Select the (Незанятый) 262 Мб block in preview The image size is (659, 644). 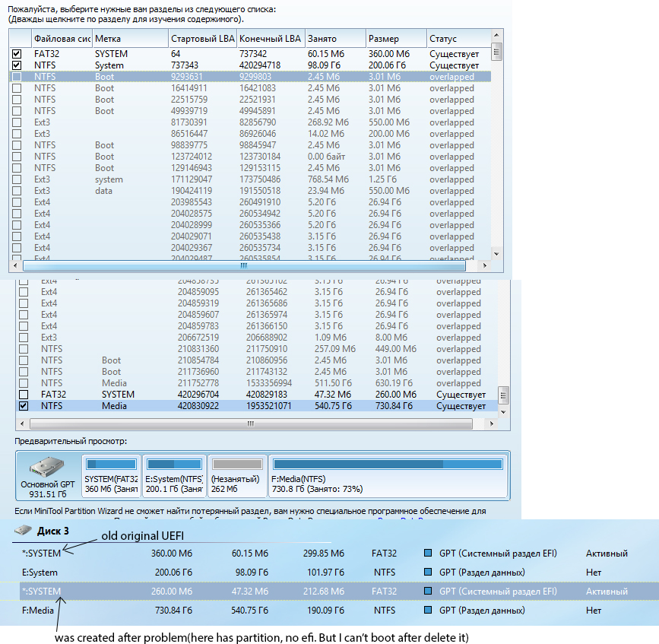236,477
